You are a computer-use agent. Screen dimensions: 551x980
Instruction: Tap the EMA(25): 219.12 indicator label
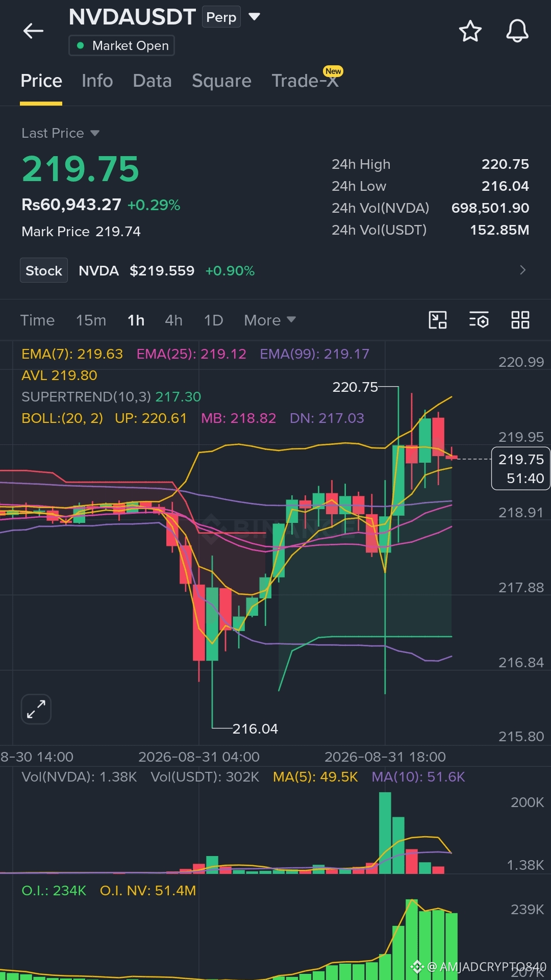click(x=191, y=354)
